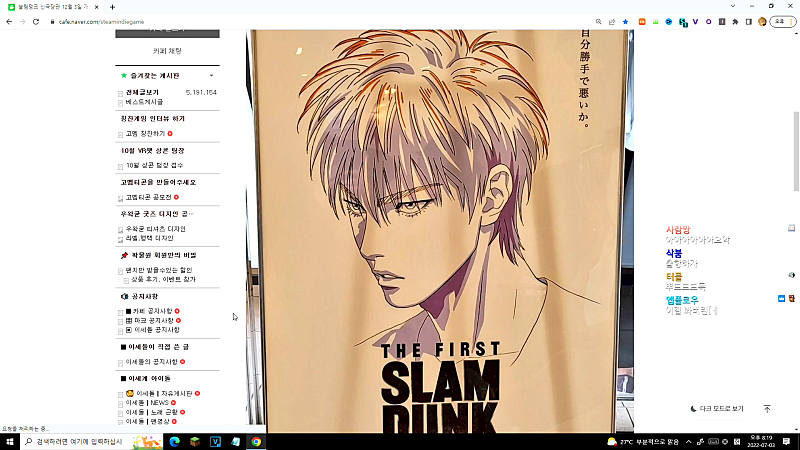Open a new browser tab
The image size is (800, 450).
112,7
